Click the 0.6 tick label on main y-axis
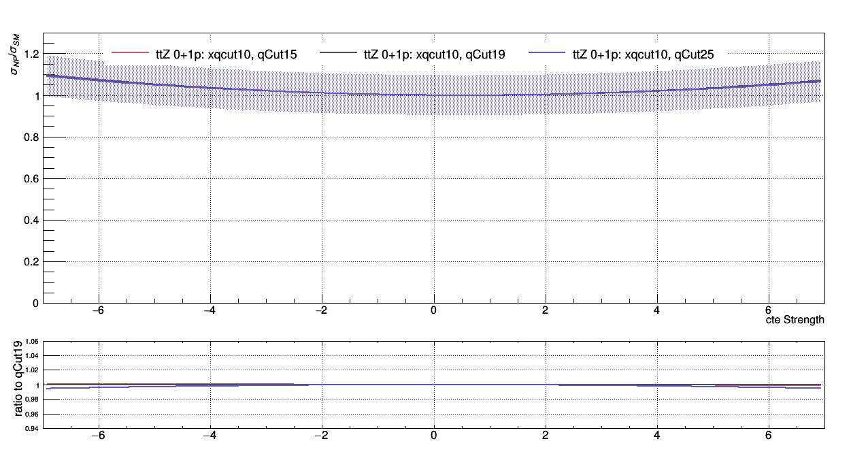 (31, 179)
